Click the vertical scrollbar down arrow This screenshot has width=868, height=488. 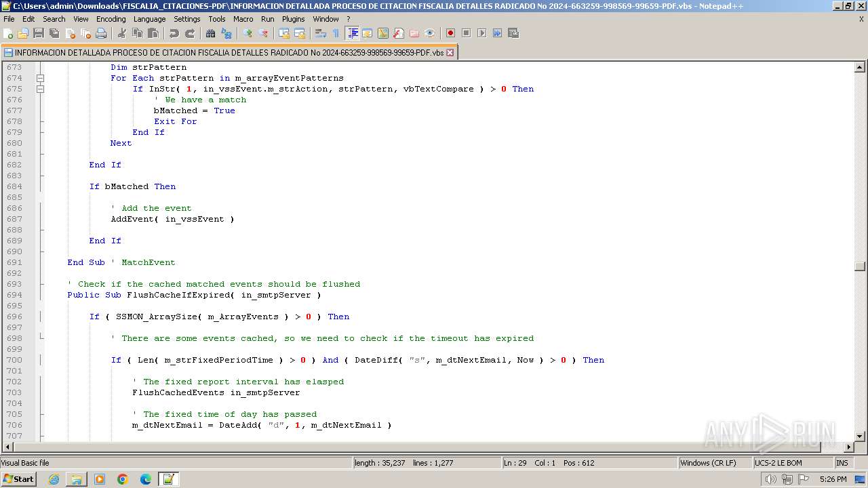pyautogui.click(x=860, y=436)
